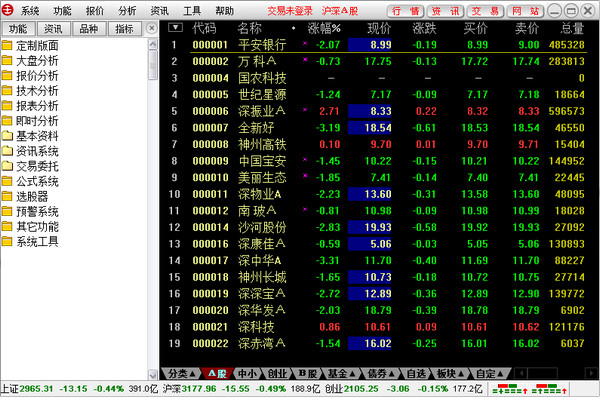Select the 创业 bottom tab
The height and width of the screenshot is (397, 600).
(277, 373)
